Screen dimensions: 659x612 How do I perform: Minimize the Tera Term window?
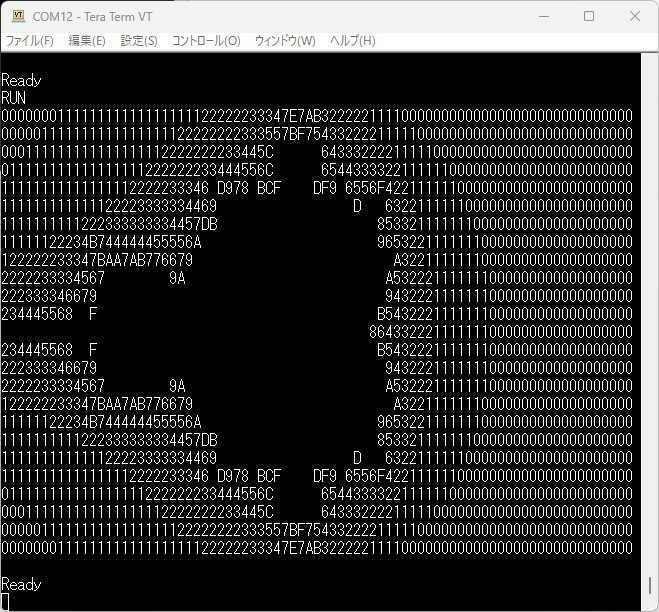click(x=543, y=16)
